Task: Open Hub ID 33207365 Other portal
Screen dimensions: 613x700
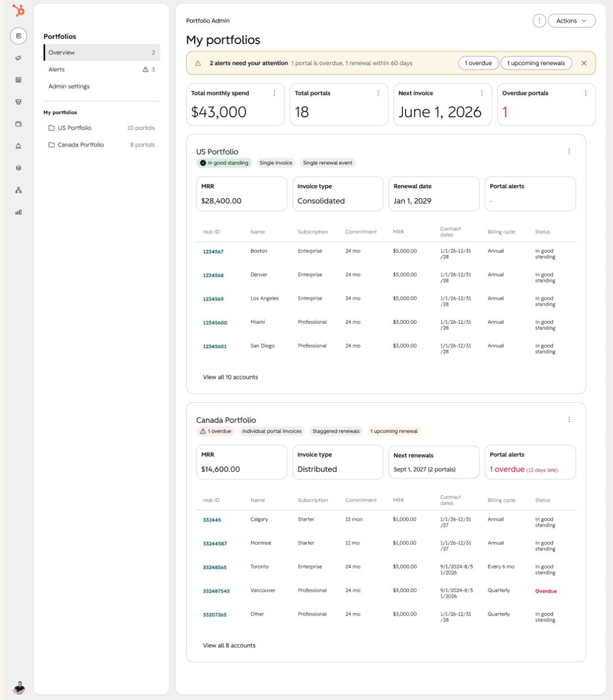Action: (x=215, y=615)
